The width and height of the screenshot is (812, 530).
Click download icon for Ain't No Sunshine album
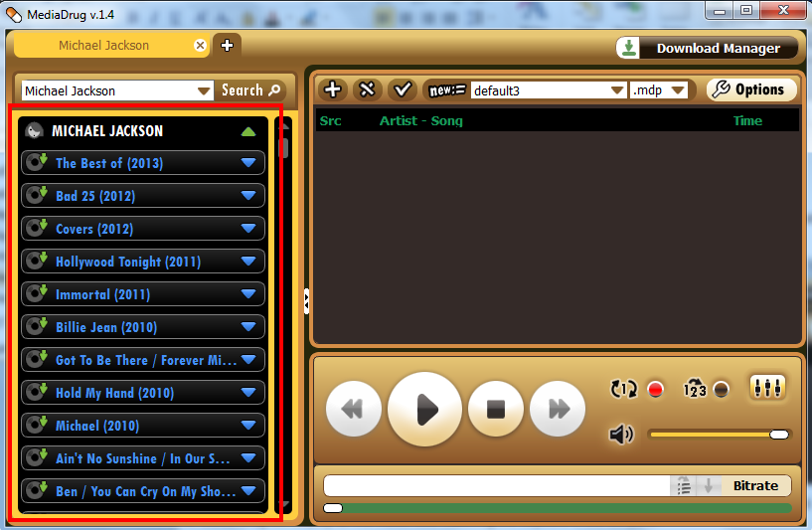pos(37,457)
